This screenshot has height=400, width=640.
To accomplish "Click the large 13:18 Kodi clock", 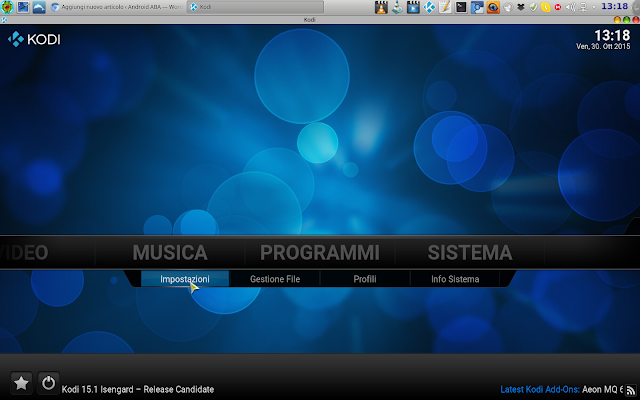I will tap(612, 35).
